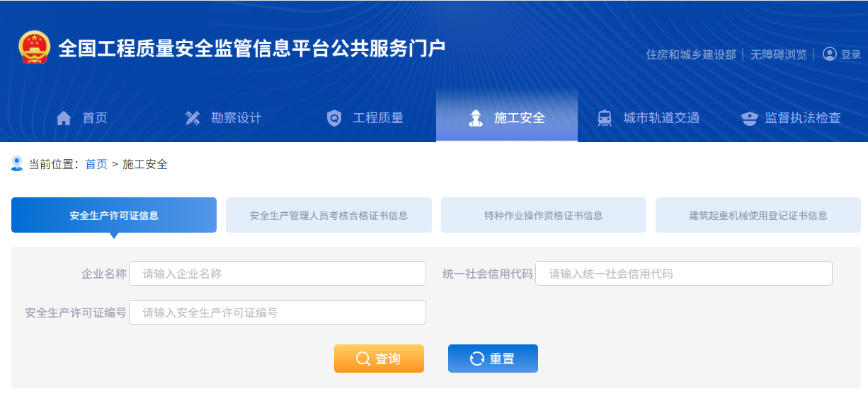Click the worker helmet icon beside 施工安全
Image resolution: width=868 pixels, height=413 pixels.
(x=476, y=118)
